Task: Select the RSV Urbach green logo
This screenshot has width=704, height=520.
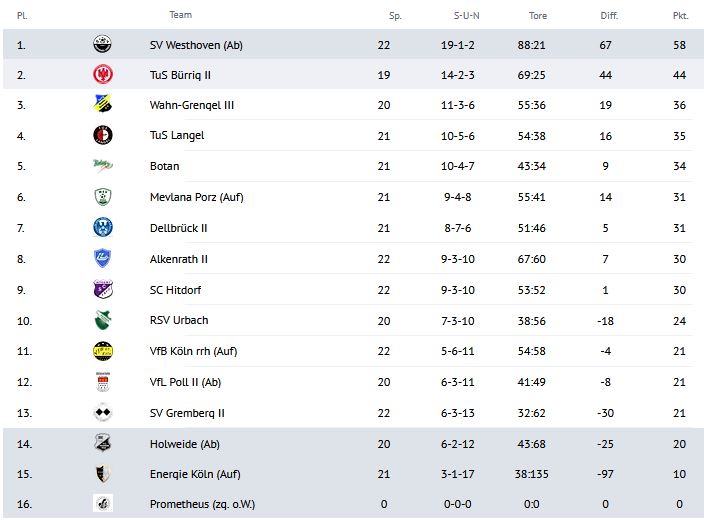Action: [x=102, y=320]
